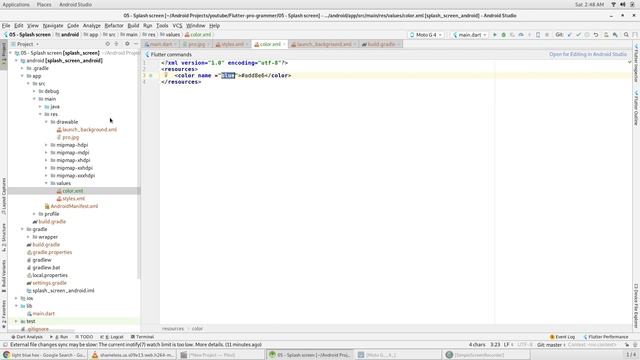The width and height of the screenshot is (640, 360).
Task: Select AndroidManifest.xml in project tree
Action: pos(71,206)
